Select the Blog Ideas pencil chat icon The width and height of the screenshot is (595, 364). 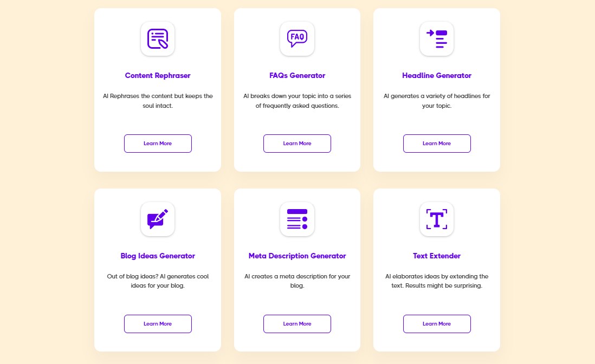click(158, 219)
